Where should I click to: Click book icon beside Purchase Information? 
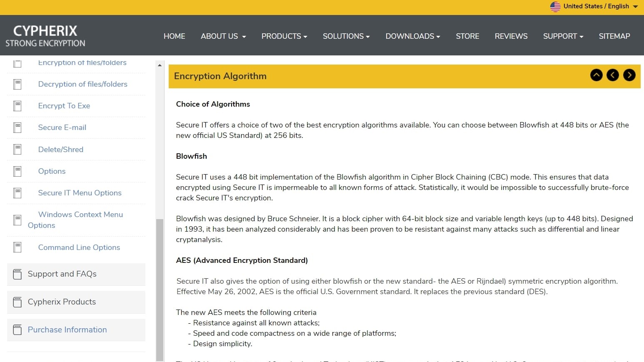17,330
